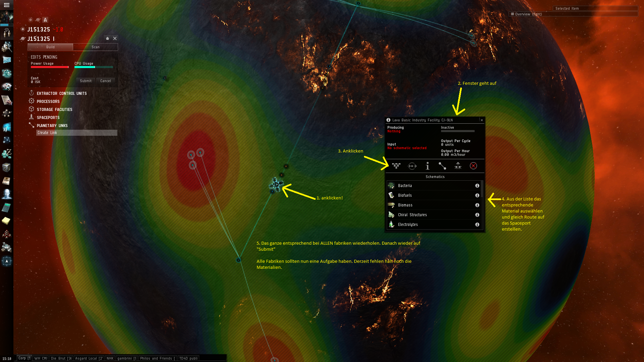
Task: Choose the Biofuels schematic
Action: 434,195
